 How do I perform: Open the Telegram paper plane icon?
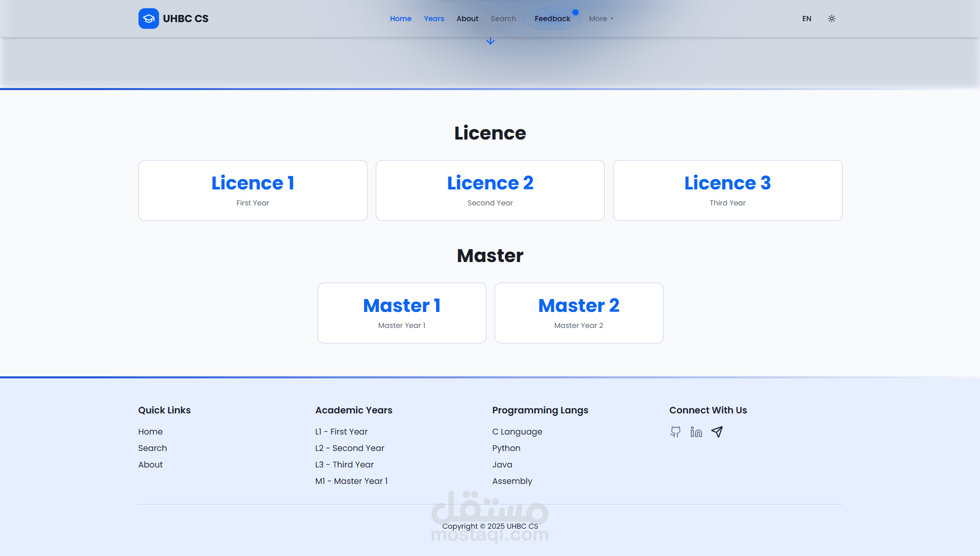coord(717,432)
